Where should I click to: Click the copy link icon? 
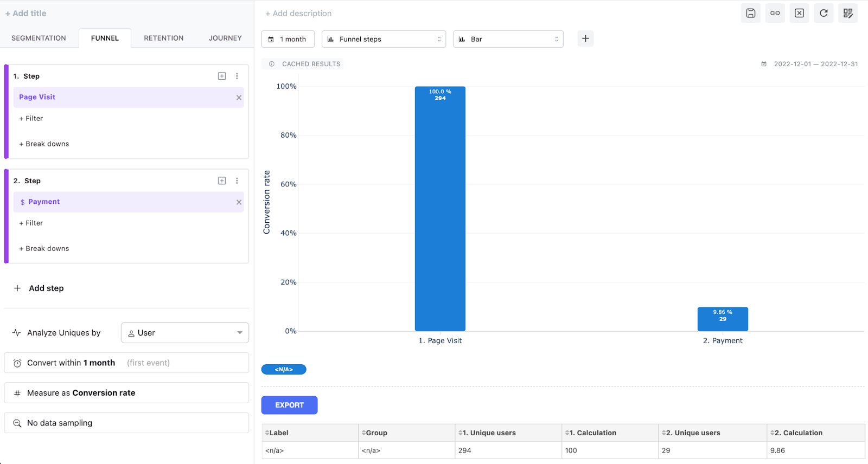(x=775, y=13)
